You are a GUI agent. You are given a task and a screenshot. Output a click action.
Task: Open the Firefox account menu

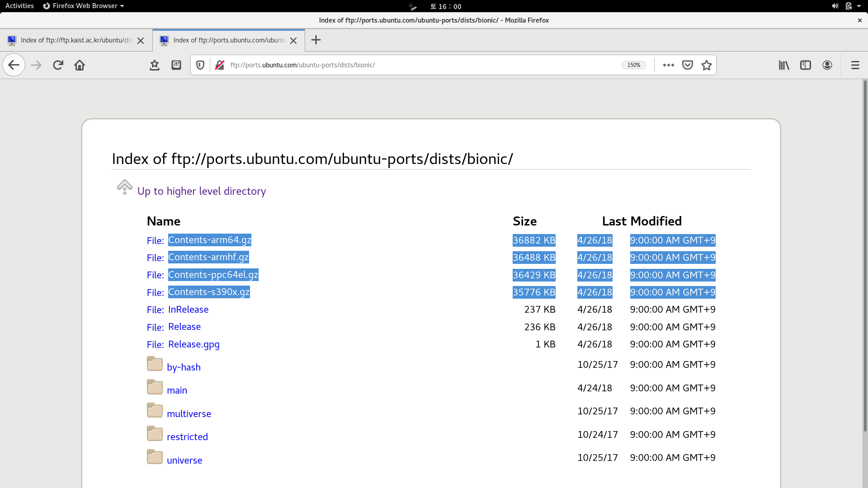pyautogui.click(x=827, y=65)
